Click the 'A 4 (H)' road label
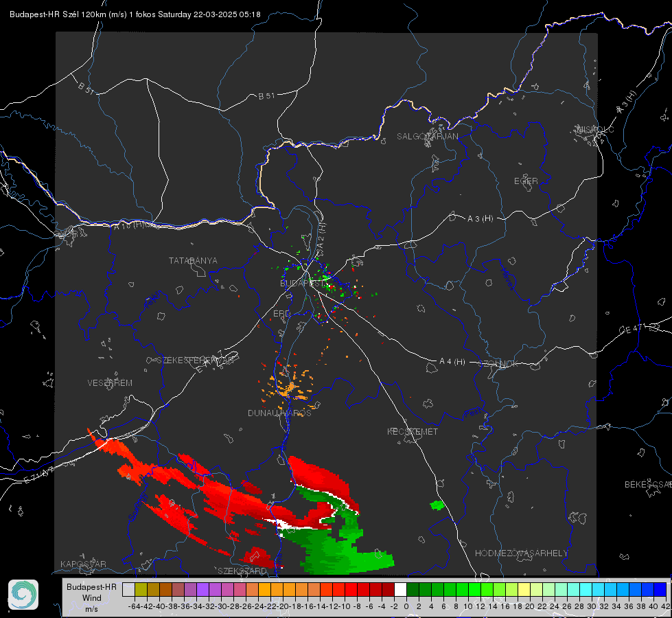The height and width of the screenshot is (618, 672). [452, 362]
